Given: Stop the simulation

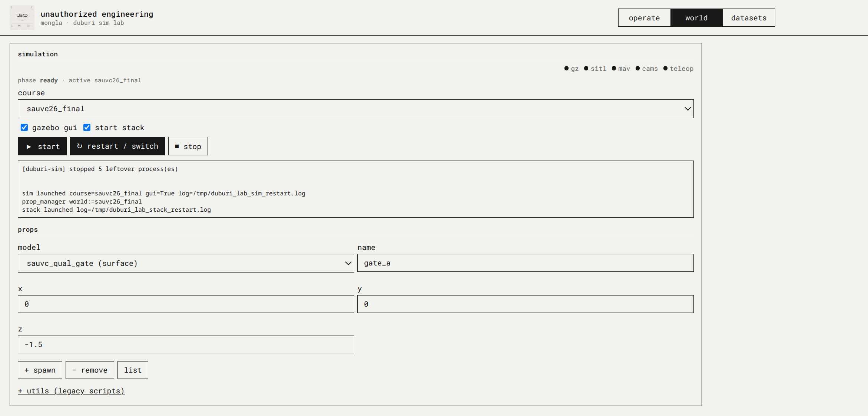Looking at the screenshot, I should coord(188,146).
